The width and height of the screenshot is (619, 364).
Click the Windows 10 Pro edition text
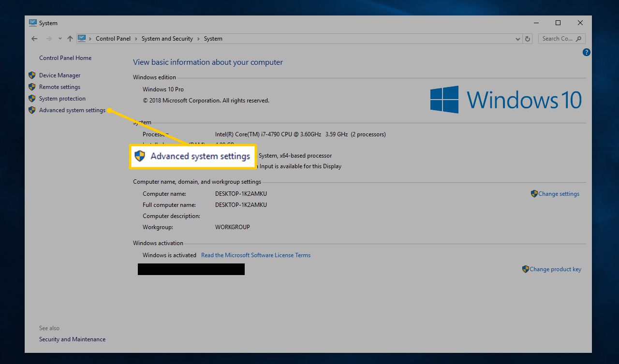tap(163, 89)
